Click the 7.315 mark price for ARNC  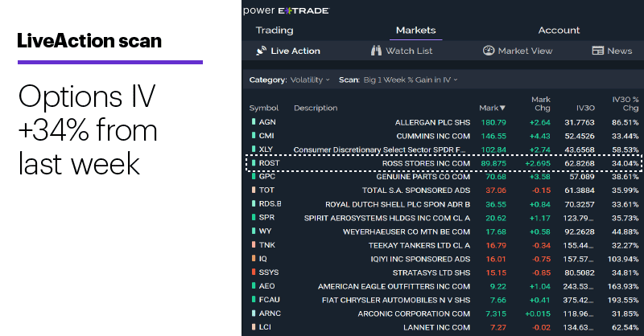click(x=496, y=313)
